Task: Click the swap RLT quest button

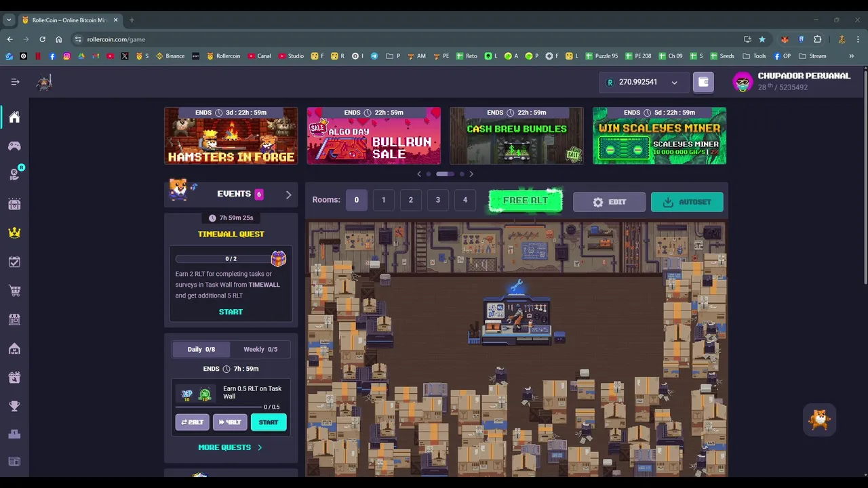Action: pos(192,422)
